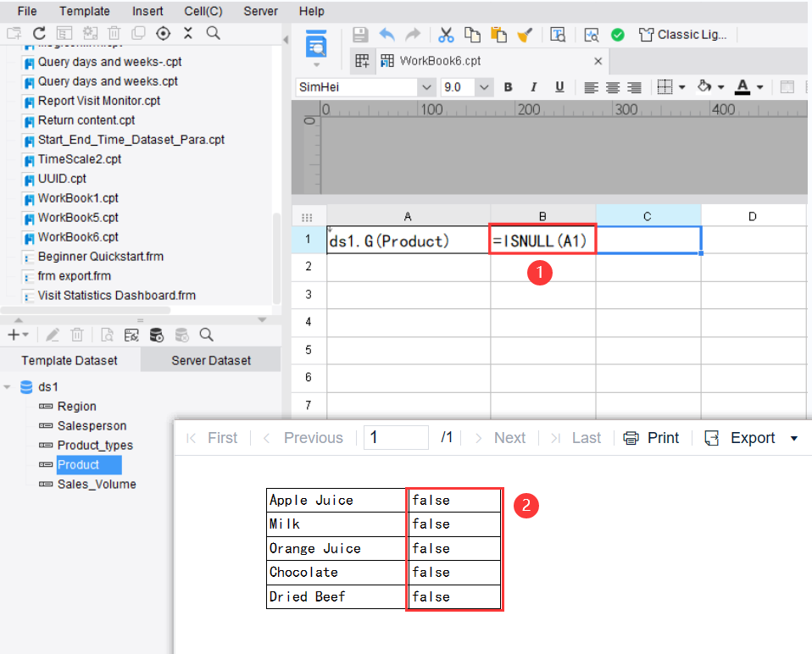
Task: Click the Next page button in preview
Action: click(509, 437)
